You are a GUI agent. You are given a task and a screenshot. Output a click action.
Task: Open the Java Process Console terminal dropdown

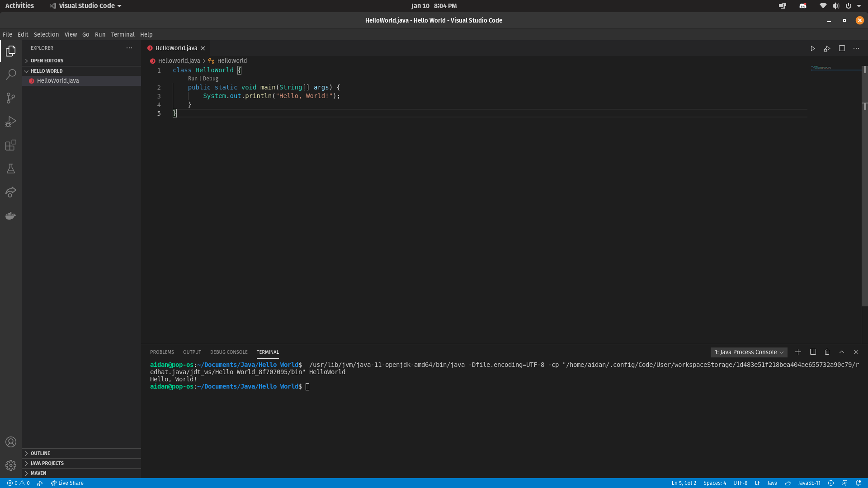(749, 352)
